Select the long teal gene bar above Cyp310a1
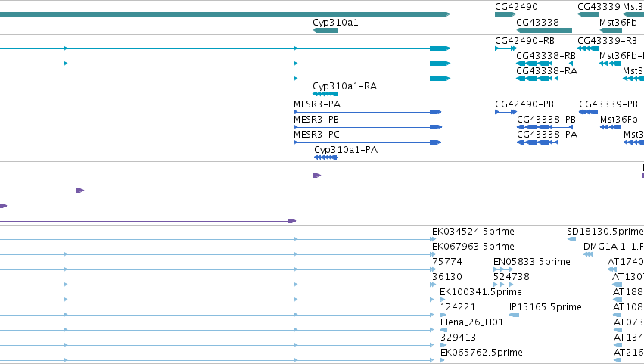The width and height of the screenshot is (644, 364). click(x=225, y=14)
